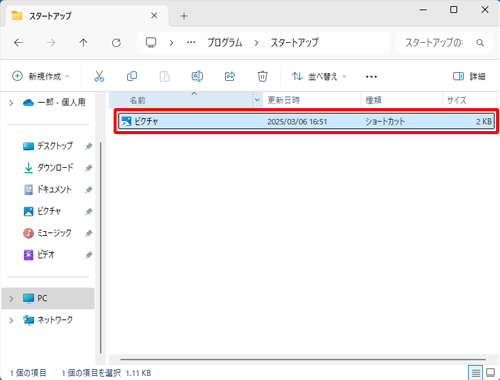This screenshot has height=380, width=500.
Task: Expand chevron after the PC icon in address bar
Action: pyautogui.click(x=171, y=43)
